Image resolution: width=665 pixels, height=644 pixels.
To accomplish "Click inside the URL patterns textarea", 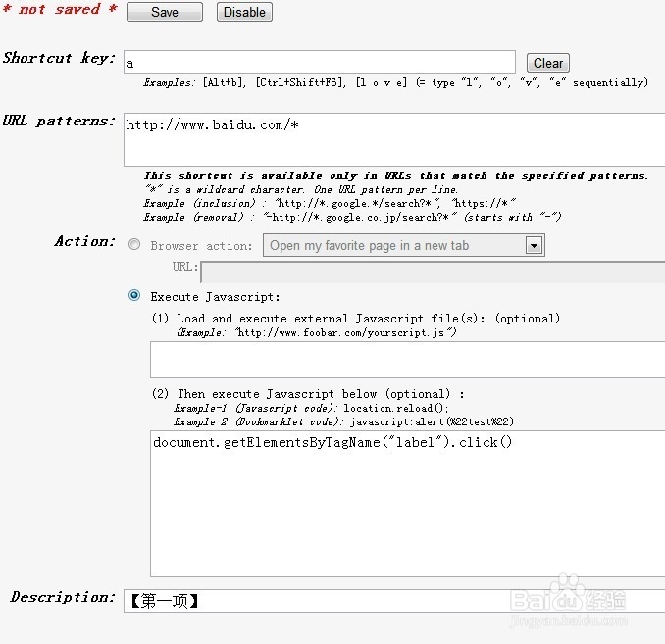I will (x=394, y=139).
